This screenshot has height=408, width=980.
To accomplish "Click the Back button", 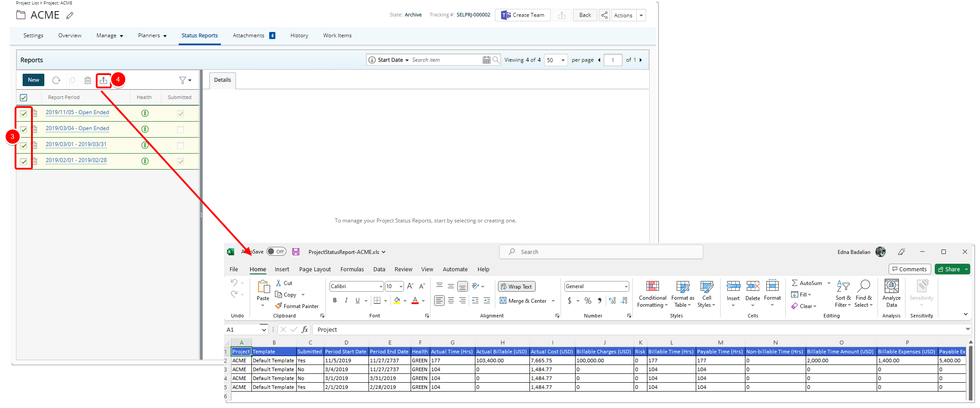I will coord(585,15).
